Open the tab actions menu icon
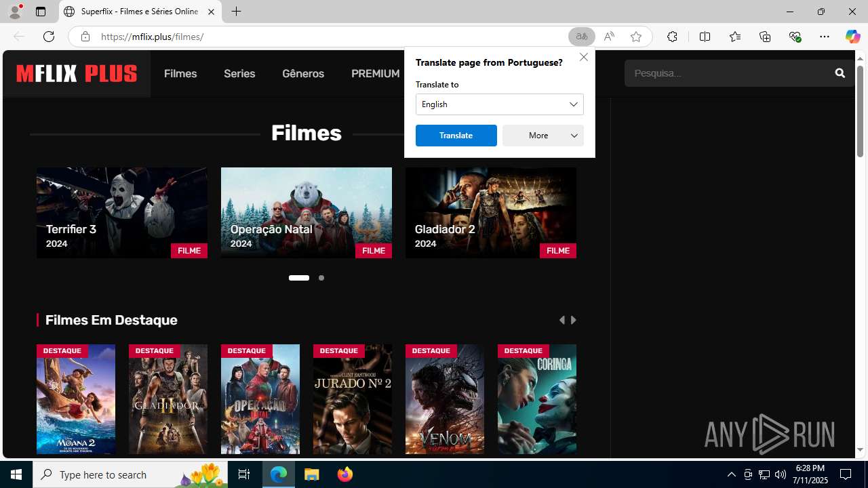 point(41,12)
